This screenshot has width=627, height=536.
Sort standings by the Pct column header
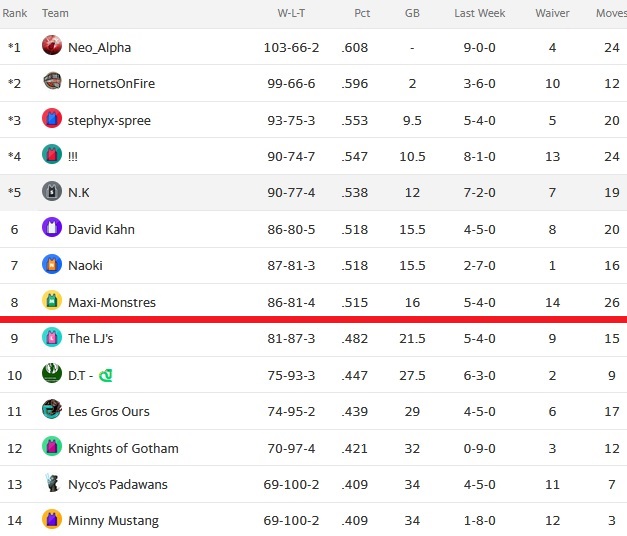(362, 13)
